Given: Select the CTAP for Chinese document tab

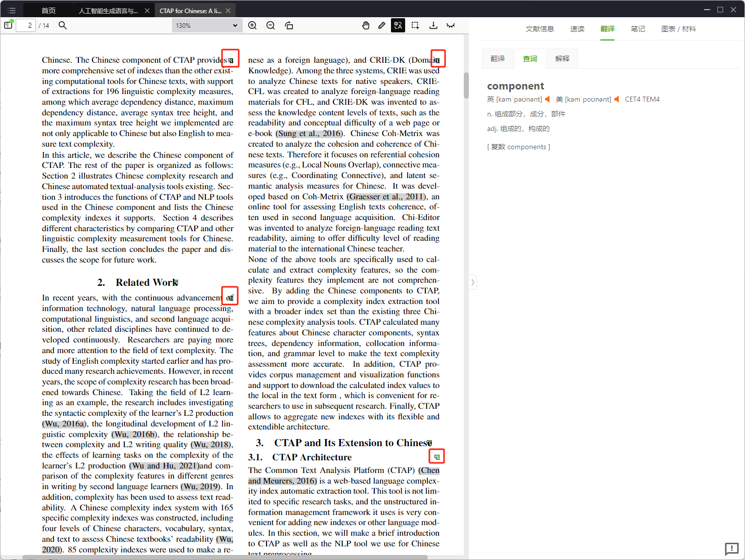Looking at the screenshot, I should [x=191, y=11].
